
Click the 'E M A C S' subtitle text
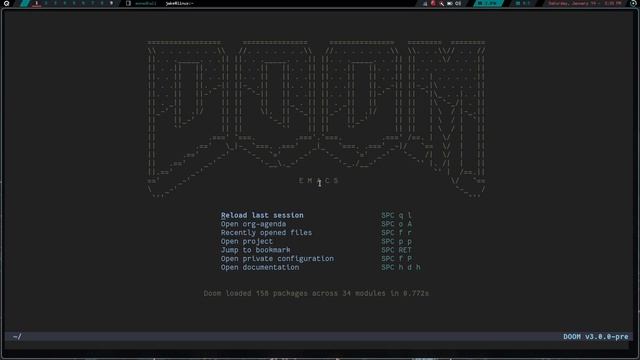coord(319,180)
